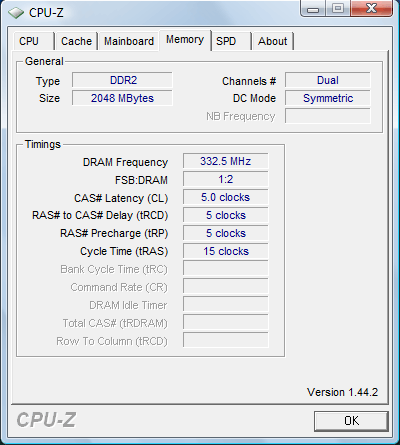Click the Command Rate (CR) label

point(119,287)
